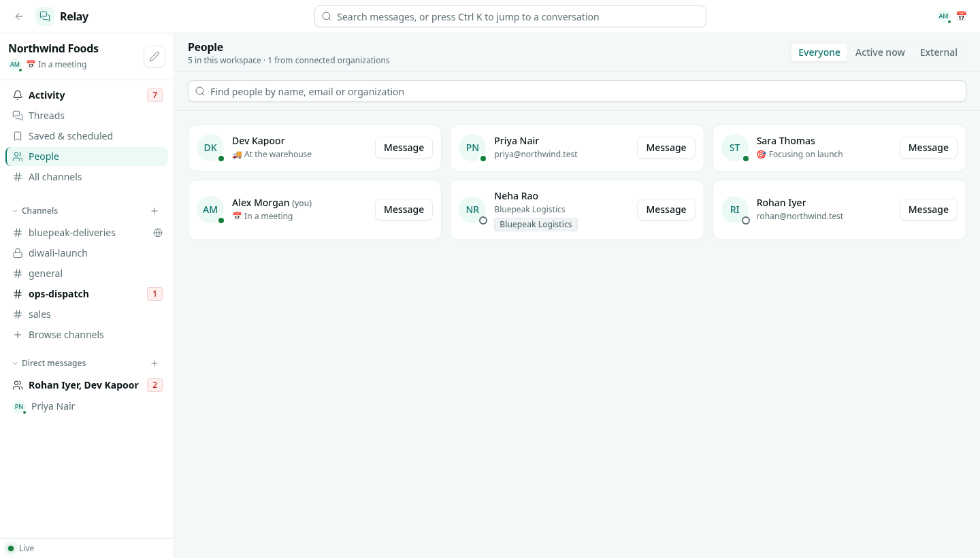
Task: Open the compose new message pencil icon
Action: (x=154, y=56)
